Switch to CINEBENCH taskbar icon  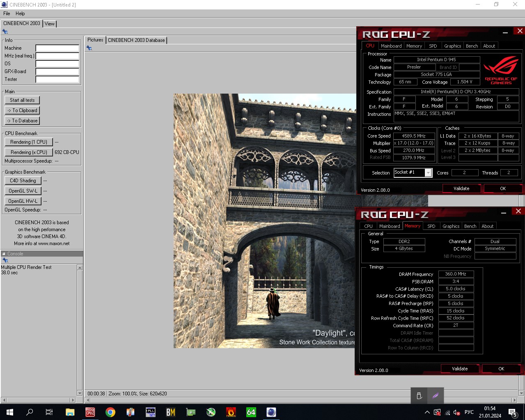coord(271,412)
